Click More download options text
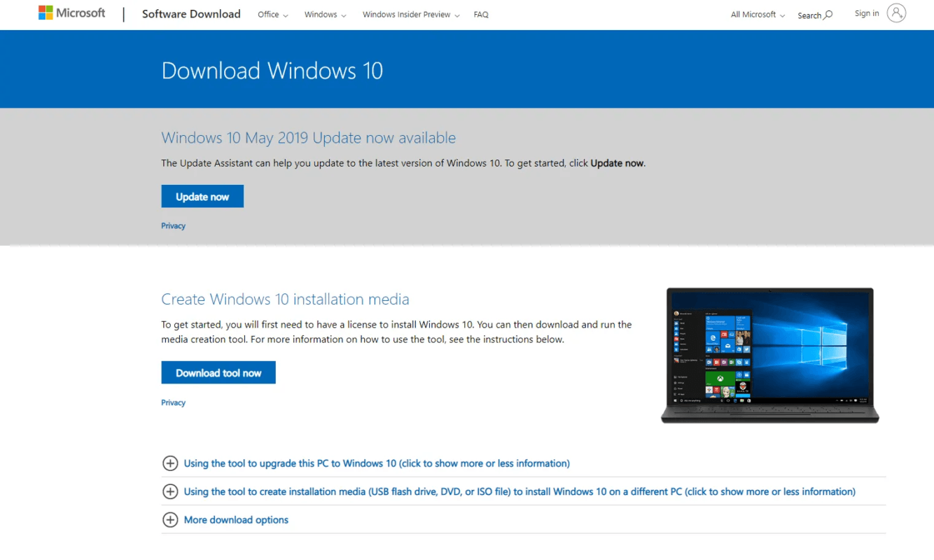934x560 pixels. (236, 519)
